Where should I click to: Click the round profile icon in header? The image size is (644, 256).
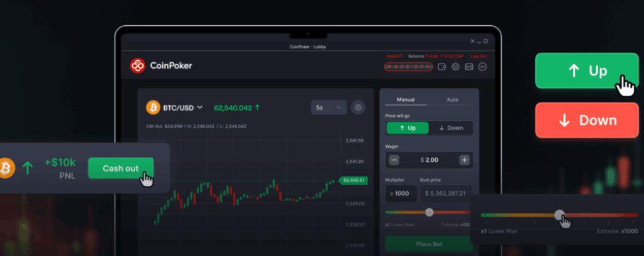[482, 67]
